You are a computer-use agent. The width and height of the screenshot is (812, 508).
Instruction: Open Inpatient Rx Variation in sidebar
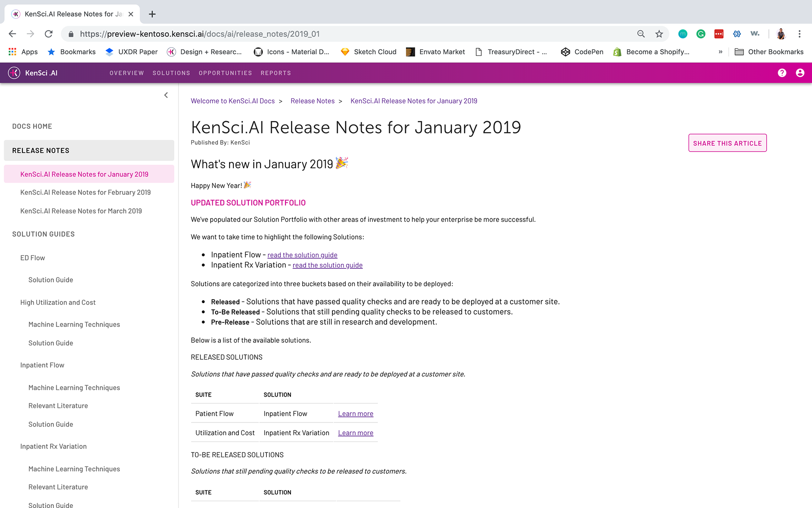click(53, 446)
